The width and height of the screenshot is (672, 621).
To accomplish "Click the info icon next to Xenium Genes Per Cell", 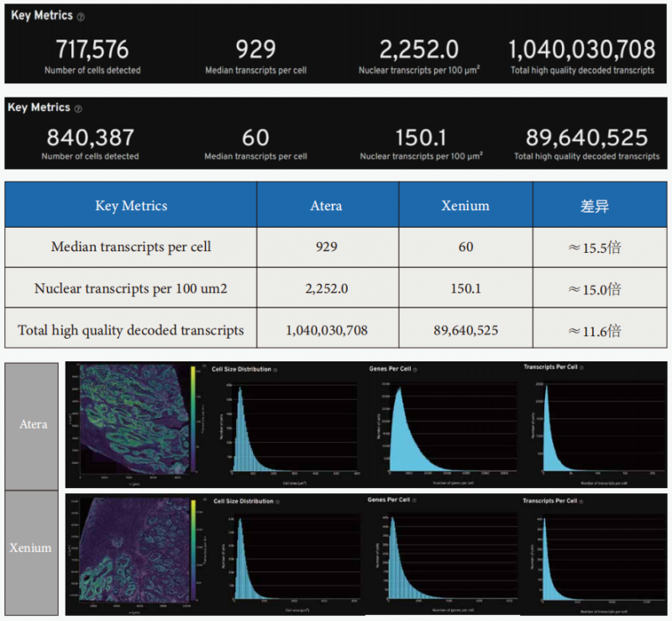I will (x=414, y=500).
